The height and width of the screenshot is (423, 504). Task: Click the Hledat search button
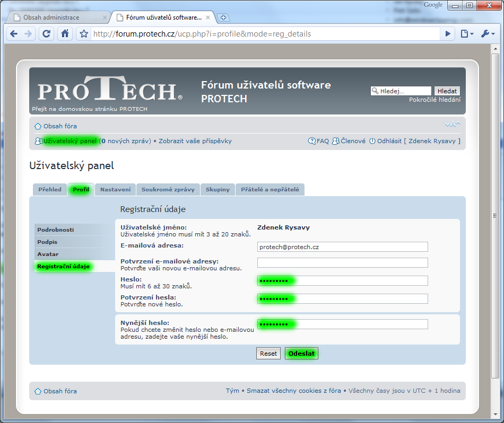pos(447,91)
